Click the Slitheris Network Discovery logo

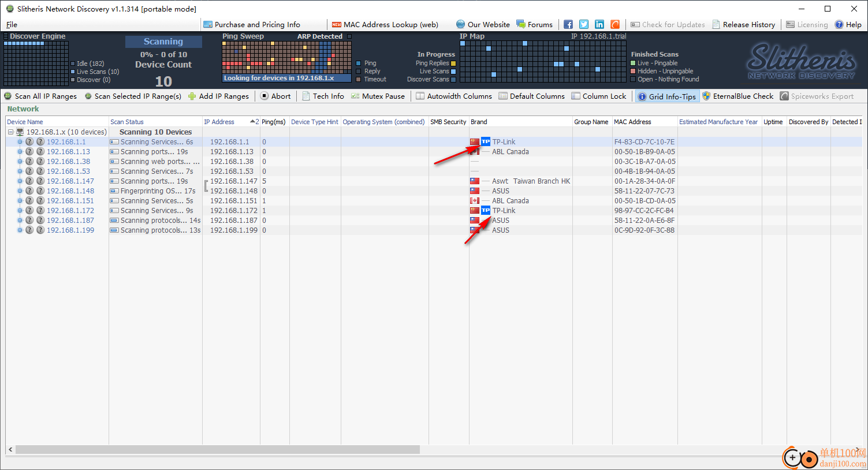[802, 61]
